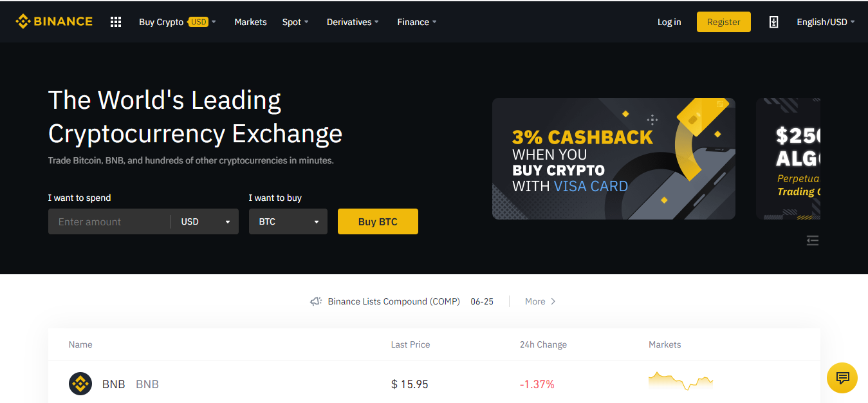
Task: Open the Derivatives menu
Action: pyautogui.click(x=353, y=22)
